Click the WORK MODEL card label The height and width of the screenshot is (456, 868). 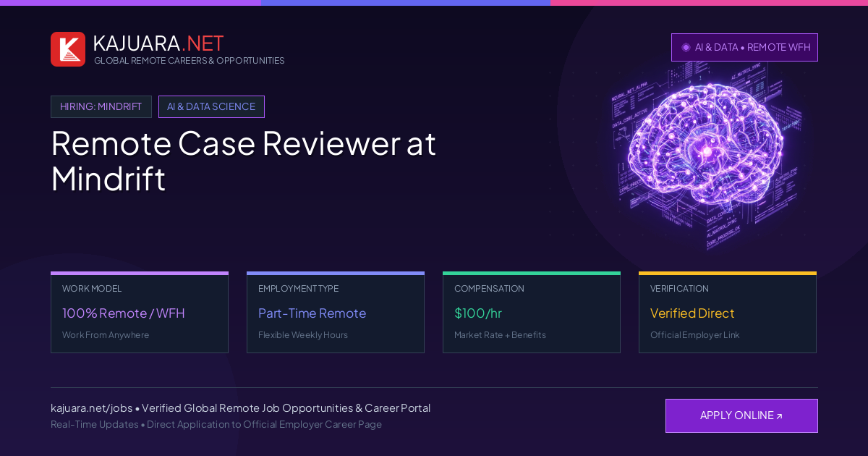click(92, 289)
